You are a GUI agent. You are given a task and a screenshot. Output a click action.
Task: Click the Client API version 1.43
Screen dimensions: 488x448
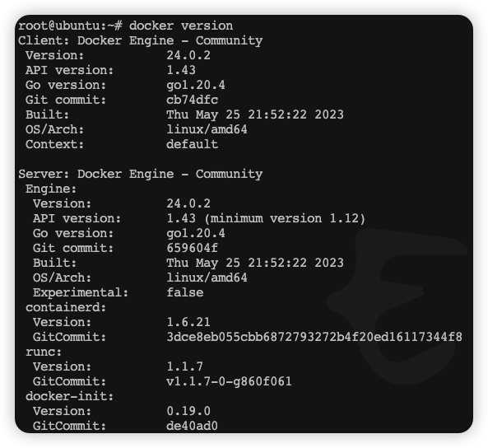pos(181,70)
